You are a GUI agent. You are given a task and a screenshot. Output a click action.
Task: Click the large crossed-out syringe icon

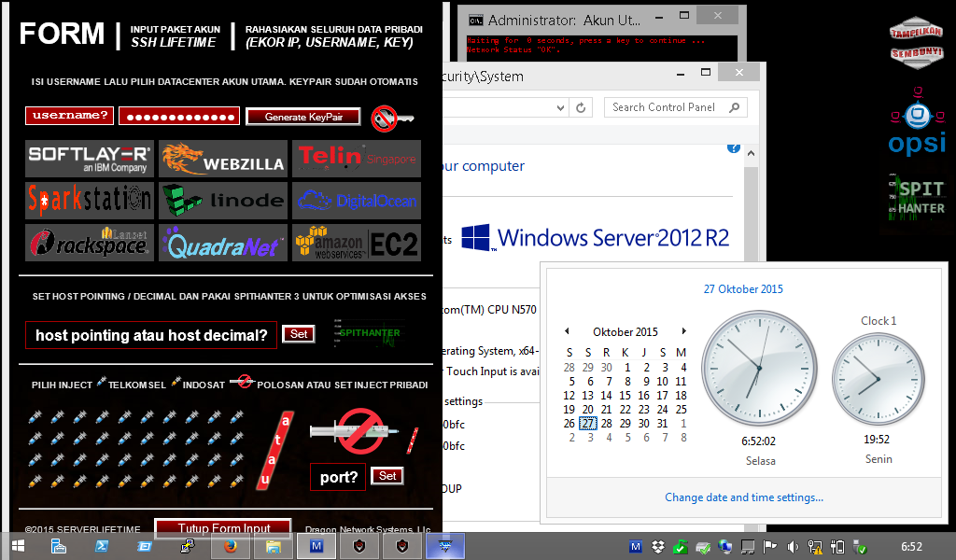pos(361,430)
